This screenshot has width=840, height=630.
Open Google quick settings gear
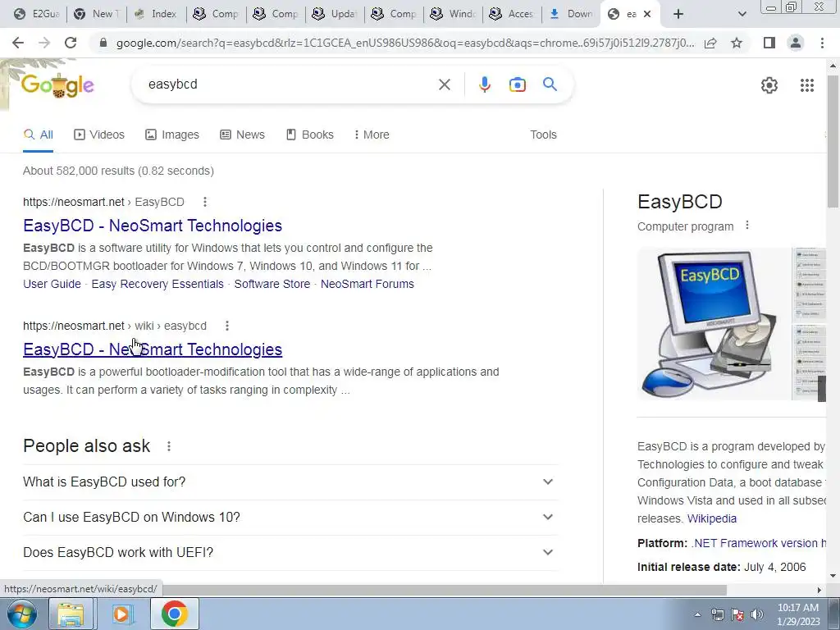769,85
